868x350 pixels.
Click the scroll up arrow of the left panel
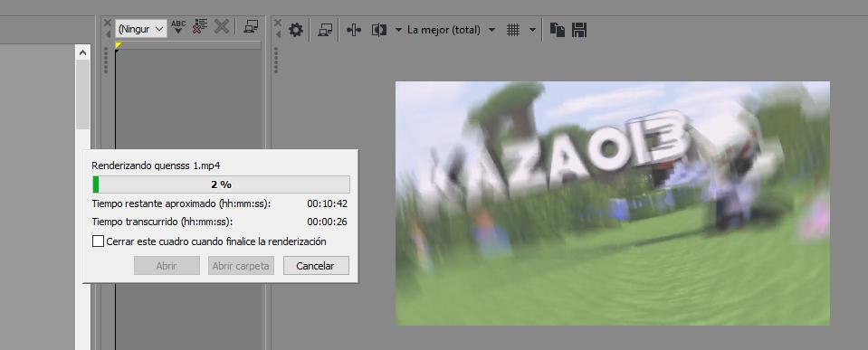pos(82,52)
